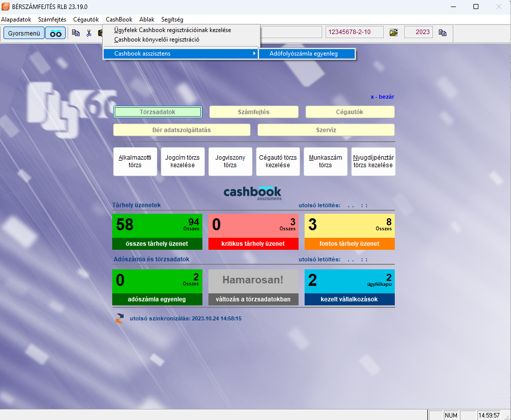The width and height of the screenshot is (511, 420).
Task: Open Cégautó törzs kezelése
Action: pos(278,162)
